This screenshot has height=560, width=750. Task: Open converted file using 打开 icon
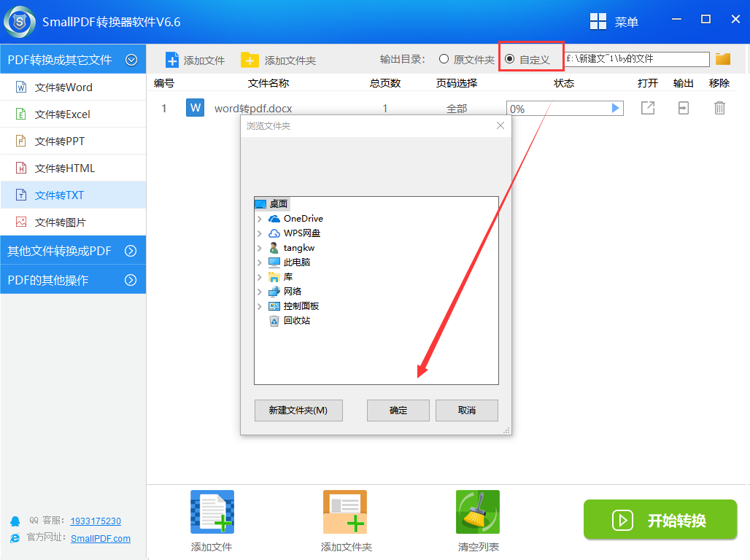click(648, 108)
